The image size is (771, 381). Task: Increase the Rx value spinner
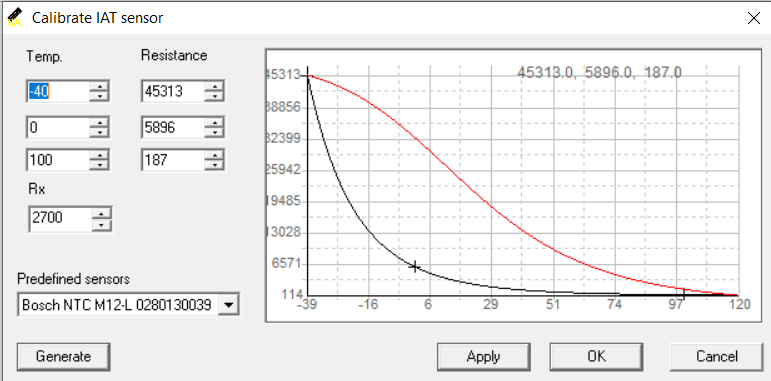102,213
